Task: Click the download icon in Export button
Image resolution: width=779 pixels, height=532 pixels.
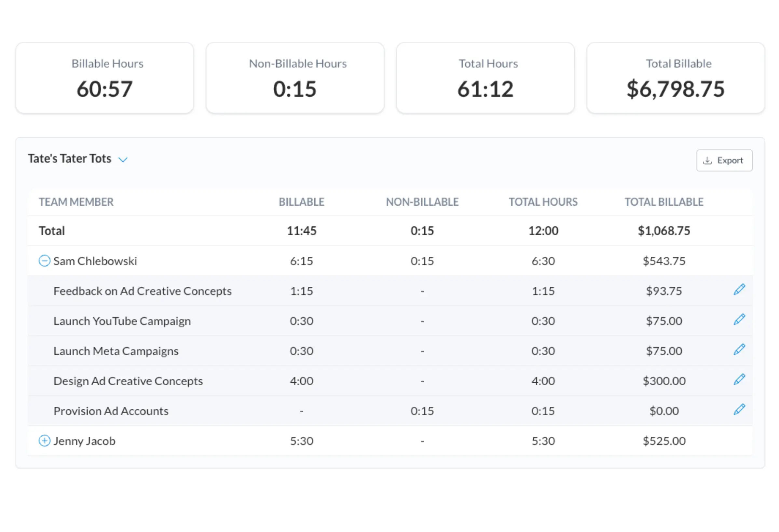Action: 707,160
